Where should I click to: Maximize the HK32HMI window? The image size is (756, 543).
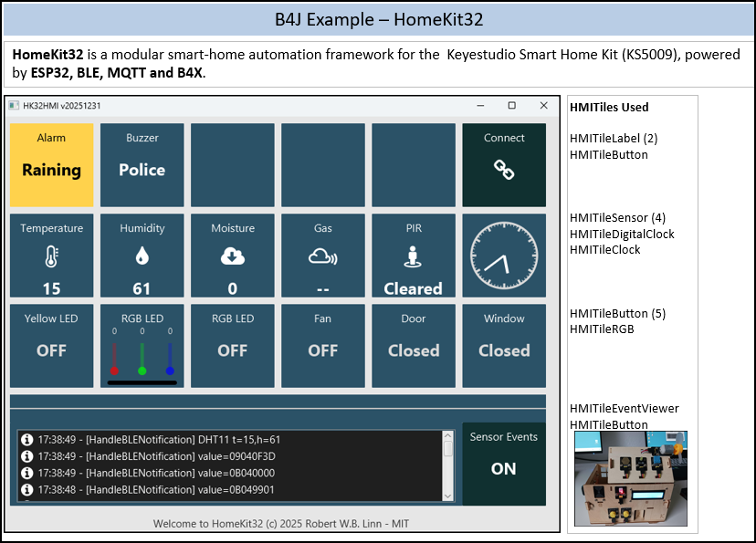(512, 106)
